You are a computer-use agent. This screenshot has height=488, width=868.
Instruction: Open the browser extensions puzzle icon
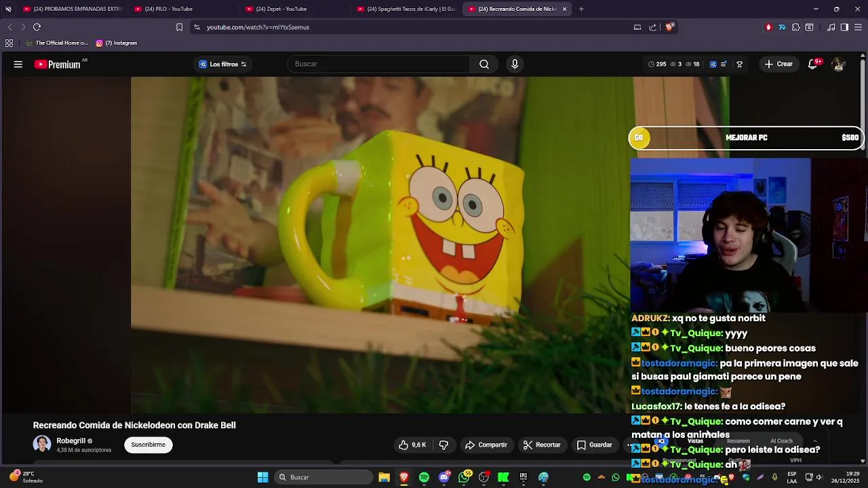(x=796, y=27)
